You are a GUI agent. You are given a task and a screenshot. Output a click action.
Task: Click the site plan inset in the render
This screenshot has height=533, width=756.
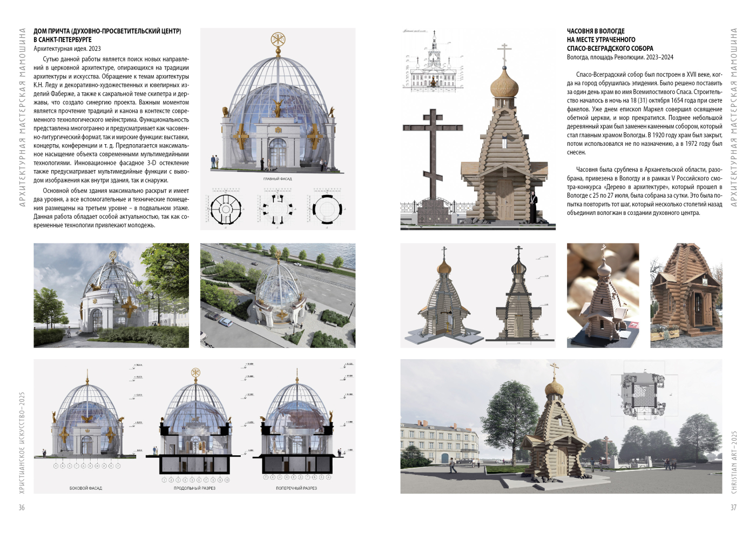[x=643, y=396]
